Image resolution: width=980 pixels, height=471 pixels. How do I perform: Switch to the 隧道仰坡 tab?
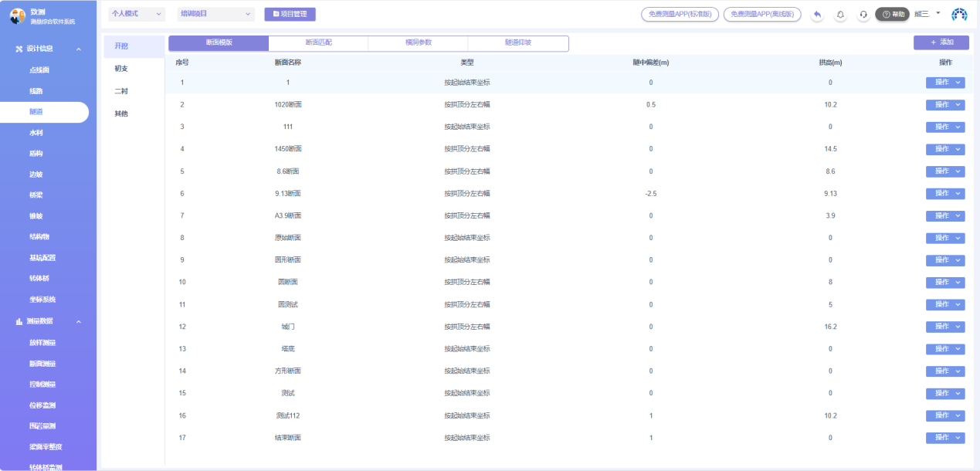[x=517, y=43]
